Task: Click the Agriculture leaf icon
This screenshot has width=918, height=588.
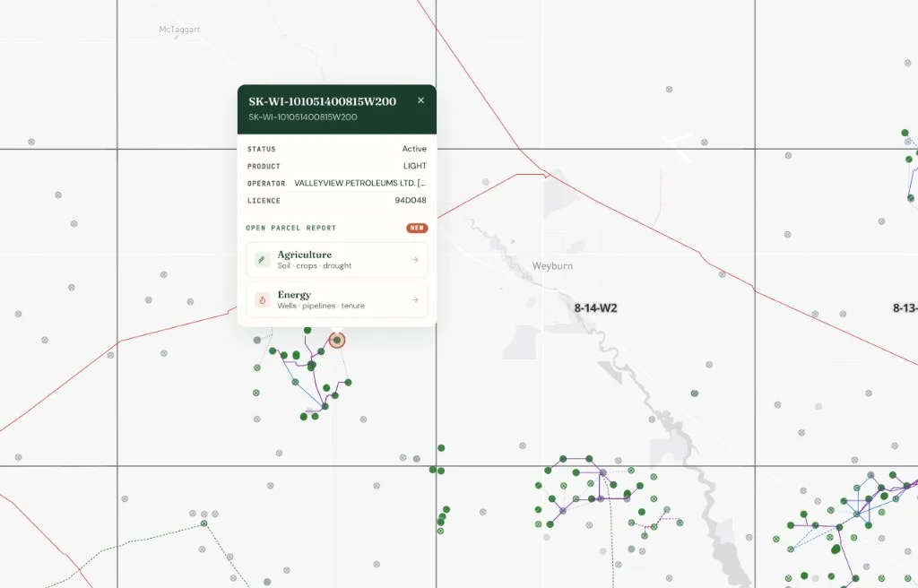Action: pos(262,259)
